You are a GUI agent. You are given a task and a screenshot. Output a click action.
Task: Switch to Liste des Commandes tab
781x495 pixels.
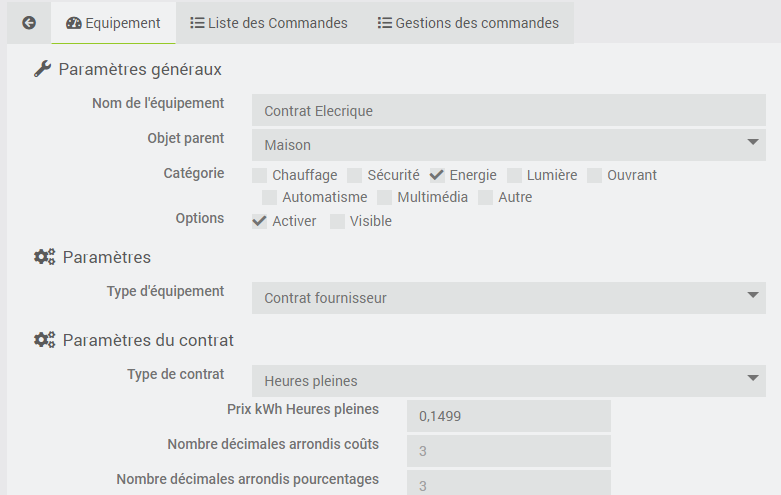tap(269, 23)
